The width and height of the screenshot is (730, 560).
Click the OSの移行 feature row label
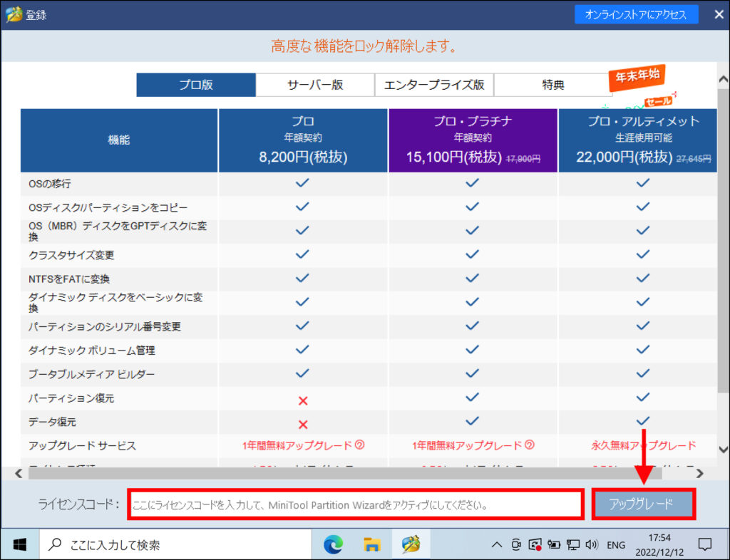pyautogui.click(x=50, y=184)
